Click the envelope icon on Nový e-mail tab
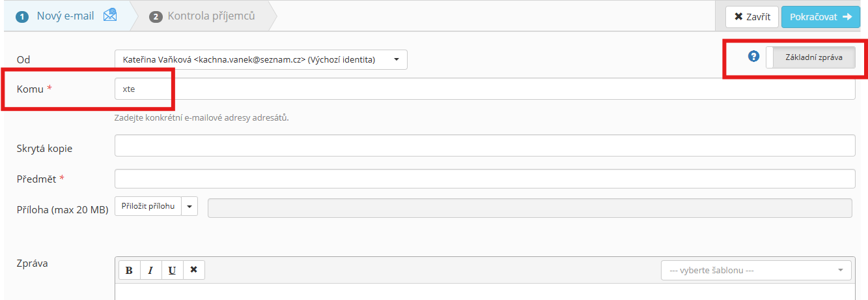This screenshot has height=300, width=868. [110, 15]
